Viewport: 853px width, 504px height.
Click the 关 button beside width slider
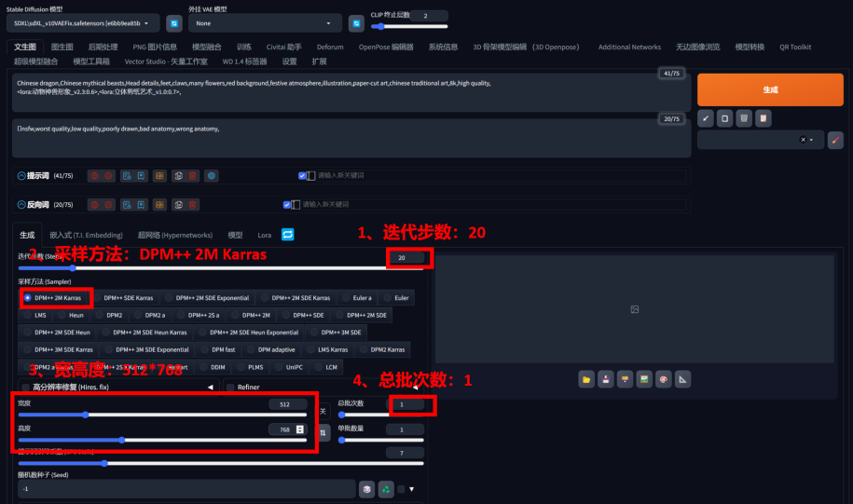coord(323,411)
